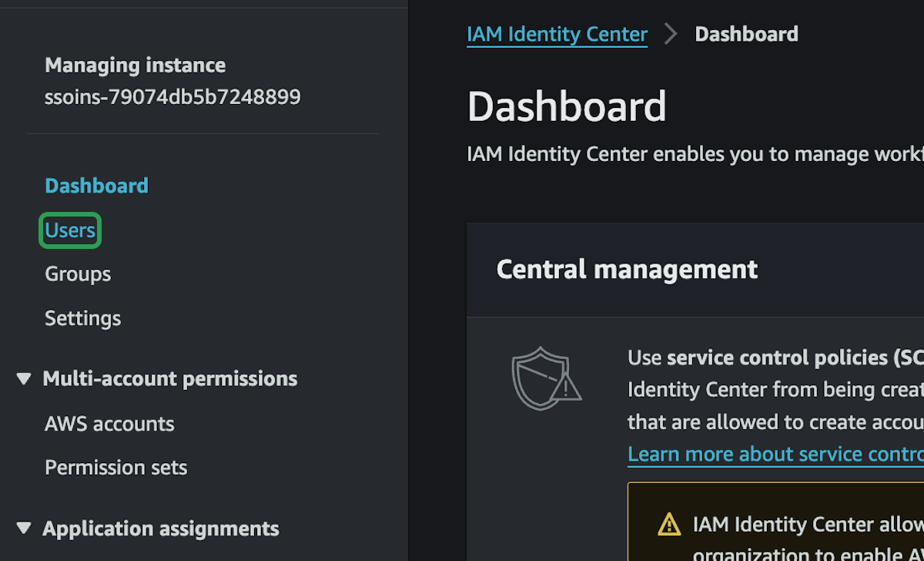Click the yellow warning triangle icon
The height and width of the screenshot is (561, 924).
click(x=669, y=525)
